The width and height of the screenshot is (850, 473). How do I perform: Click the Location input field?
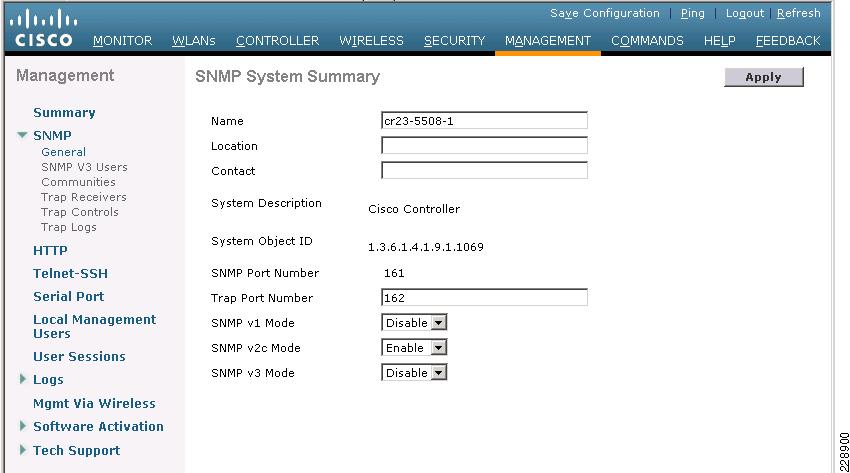coord(484,145)
